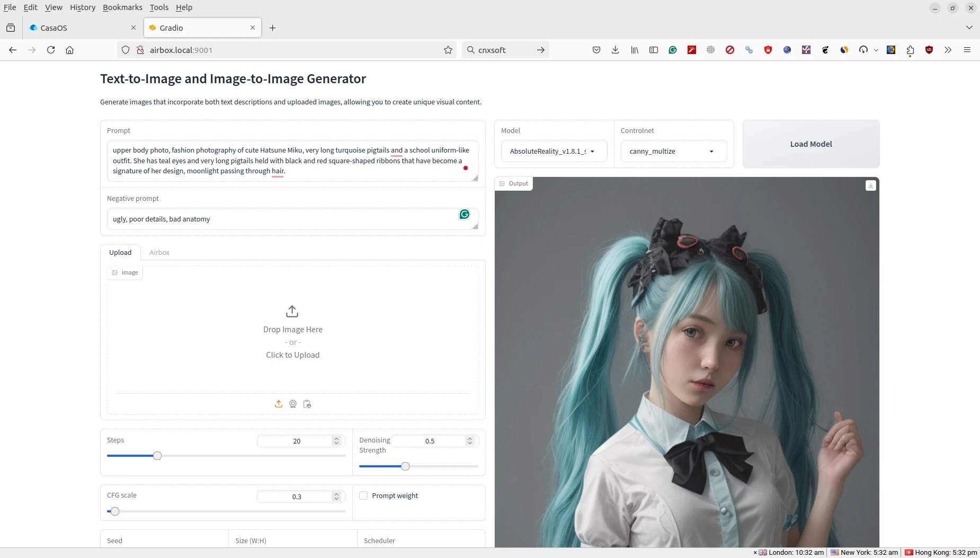
Task: Click the Denoising Strength slider handle
Action: coord(405,466)
